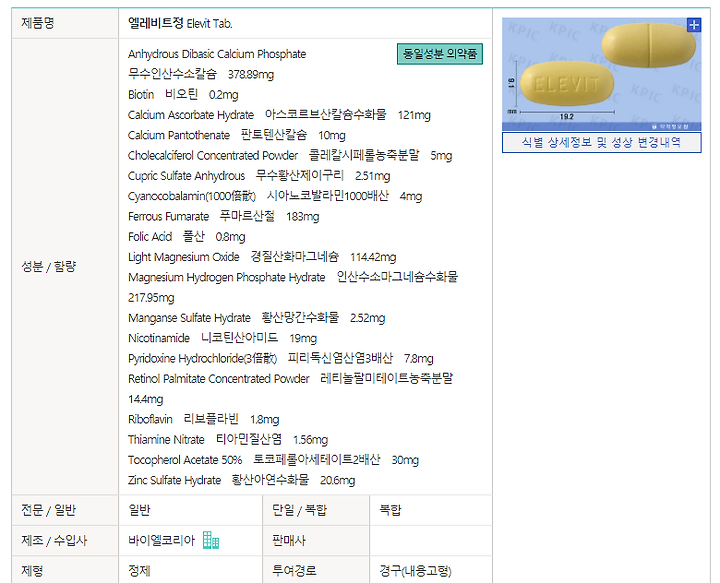The height and width of the screenshot is (583, 720).
Task: Click the 정제 value cell
Action: click(190, 570)
